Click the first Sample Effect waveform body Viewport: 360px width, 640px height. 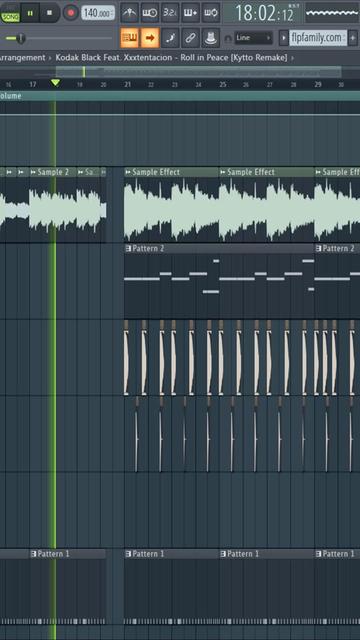(171, 210)
